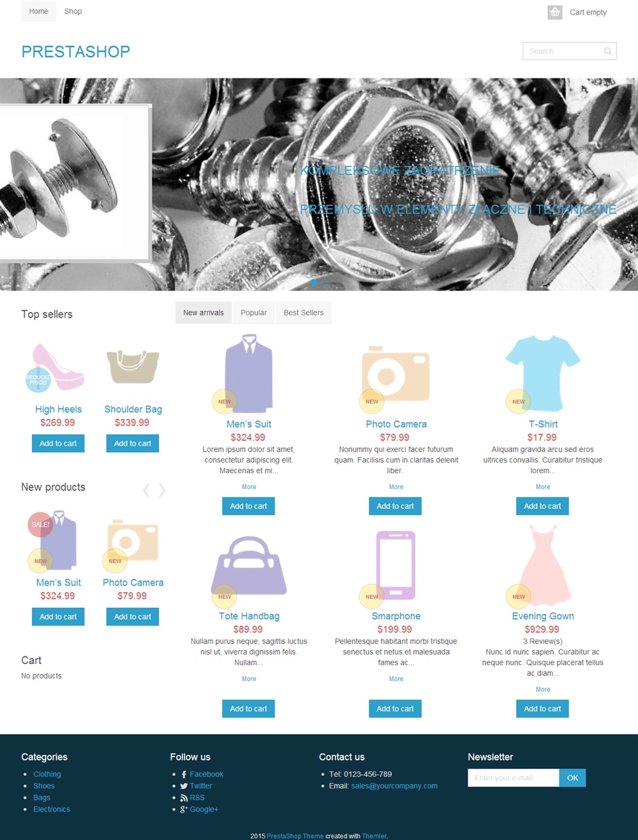The height and width of the screenshot is (840, 638).
Task: Focus the newsletter e-mail input field
Action: [x=514, y=777]
